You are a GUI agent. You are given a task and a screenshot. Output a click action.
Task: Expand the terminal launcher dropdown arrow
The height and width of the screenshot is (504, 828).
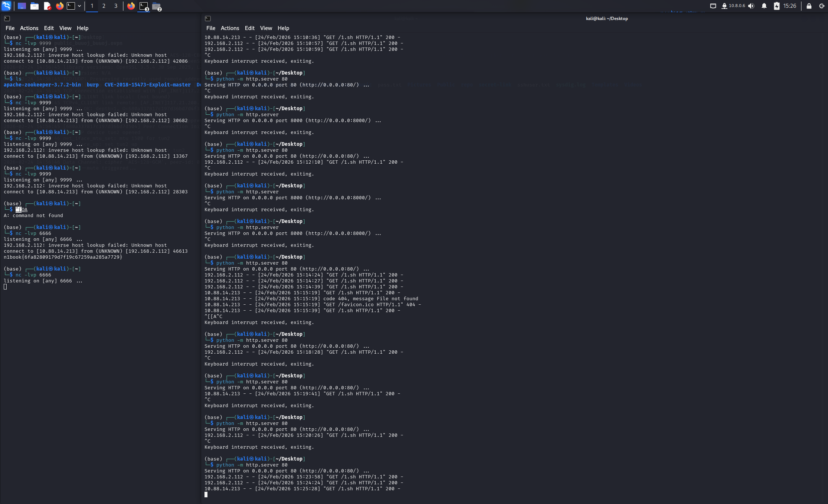pos(79,6)
